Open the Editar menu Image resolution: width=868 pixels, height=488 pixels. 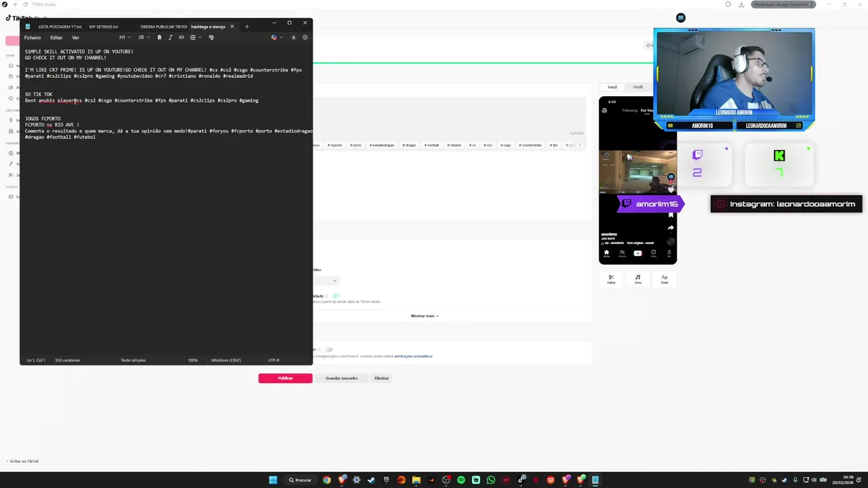point(56,37)
